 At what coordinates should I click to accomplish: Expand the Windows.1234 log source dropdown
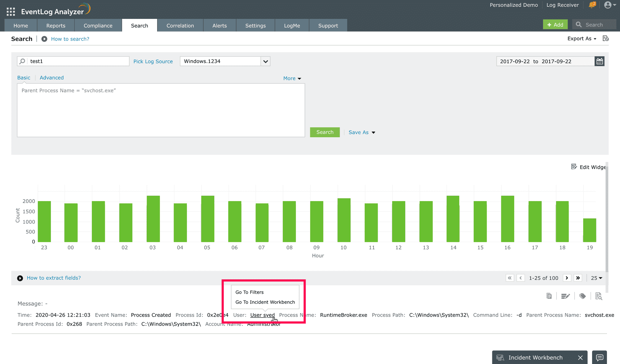265,61
